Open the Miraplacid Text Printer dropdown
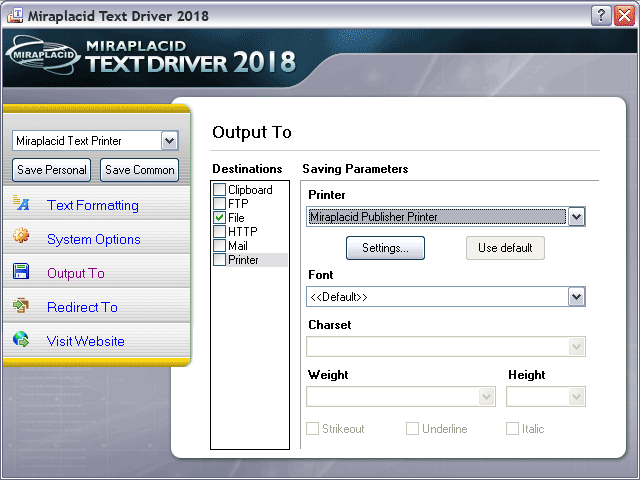This screenshot has width=640, height=480. (x=169, y=141)
